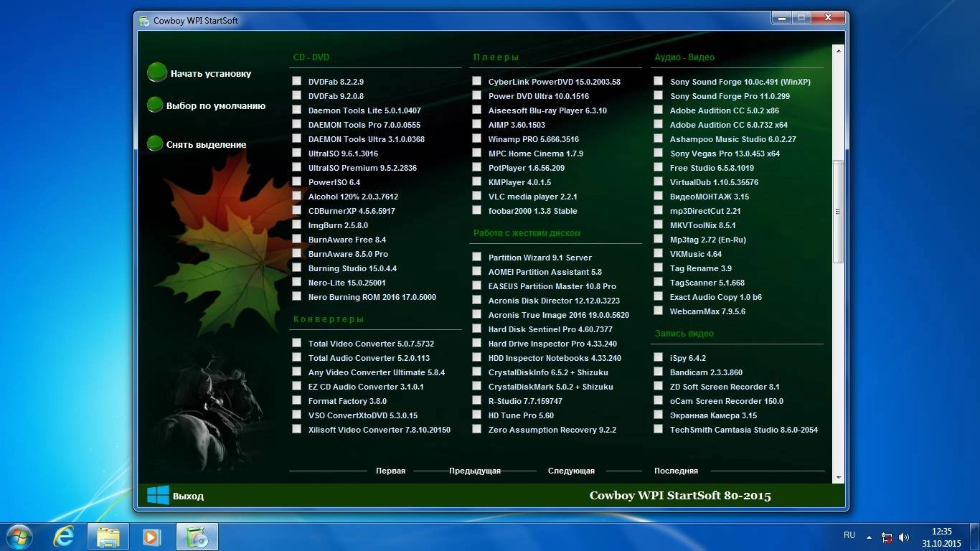
Task: Open the Windows Start menu
Action: coord(19,536)
